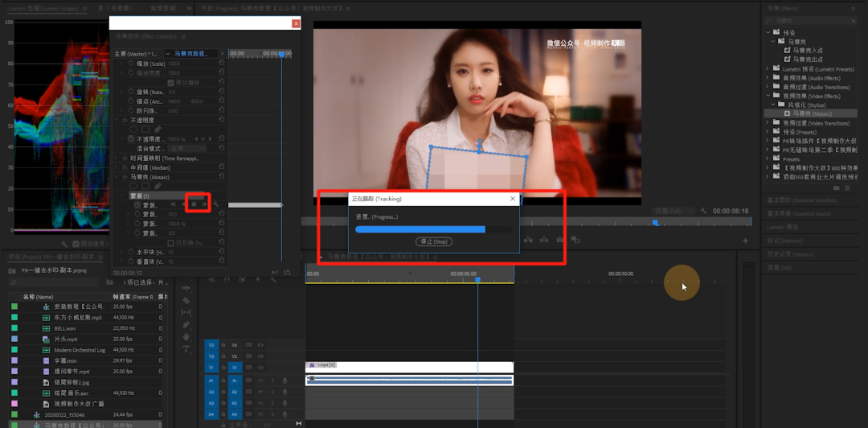The image size is (868, 428).
Task: Open 混合模式 blend mode dropdown
Action: pyautogui.click(x=186, y=149)
